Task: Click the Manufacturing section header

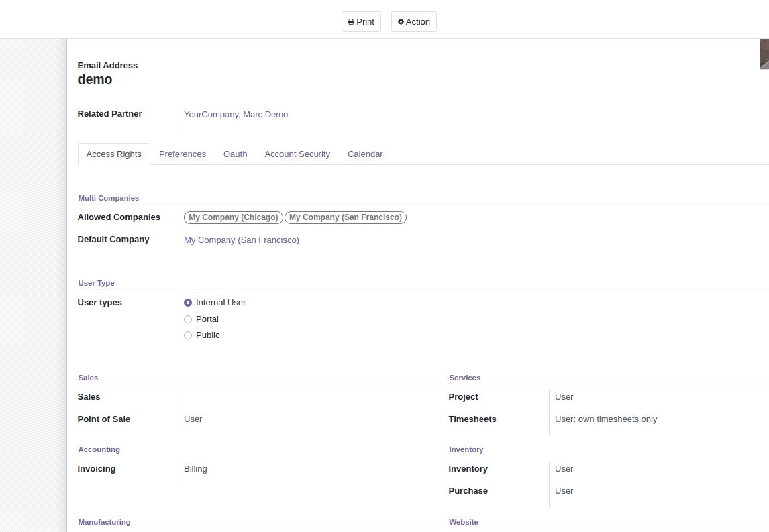Action: 105,522
